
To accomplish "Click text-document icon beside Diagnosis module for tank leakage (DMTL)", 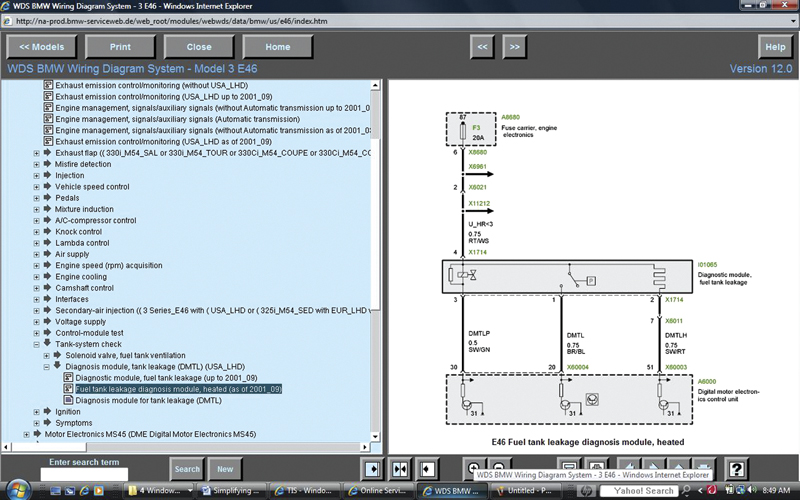I will [x=68, y=400].
